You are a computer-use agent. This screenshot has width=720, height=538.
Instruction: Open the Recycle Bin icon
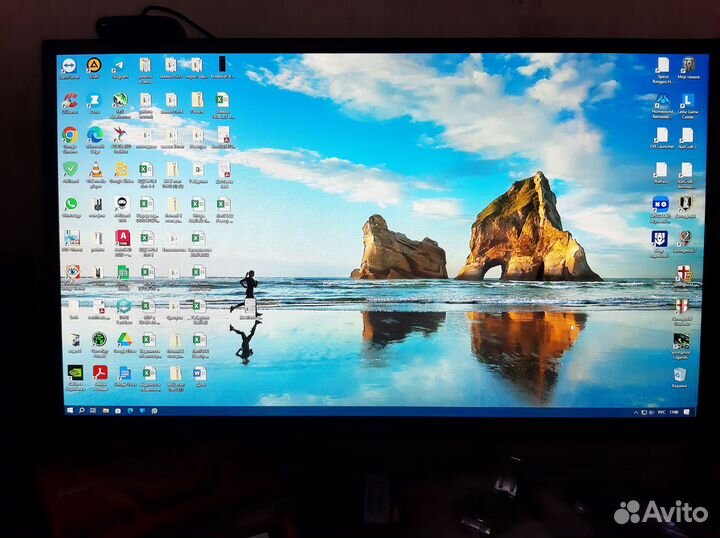[x=680, y=375]
